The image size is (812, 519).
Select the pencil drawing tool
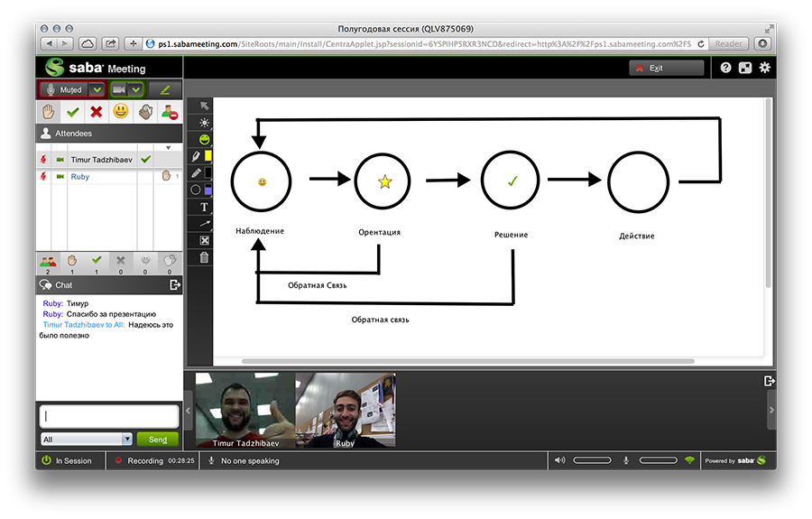[x=196, y=173]
